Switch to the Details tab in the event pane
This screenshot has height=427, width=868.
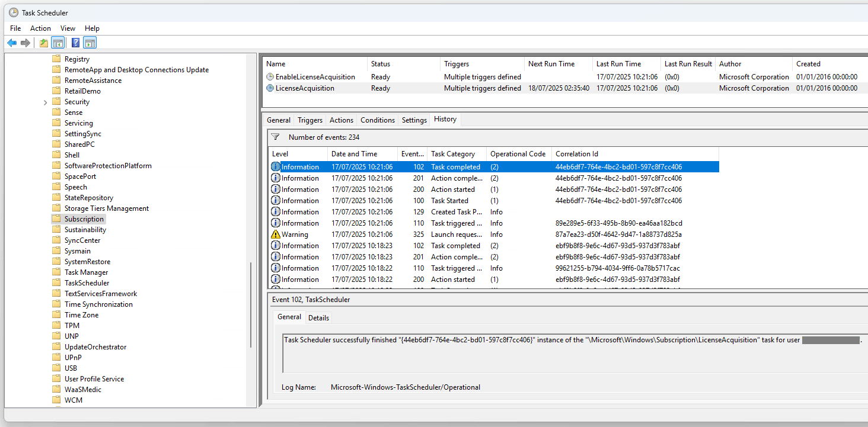click(x=318, y=317)
